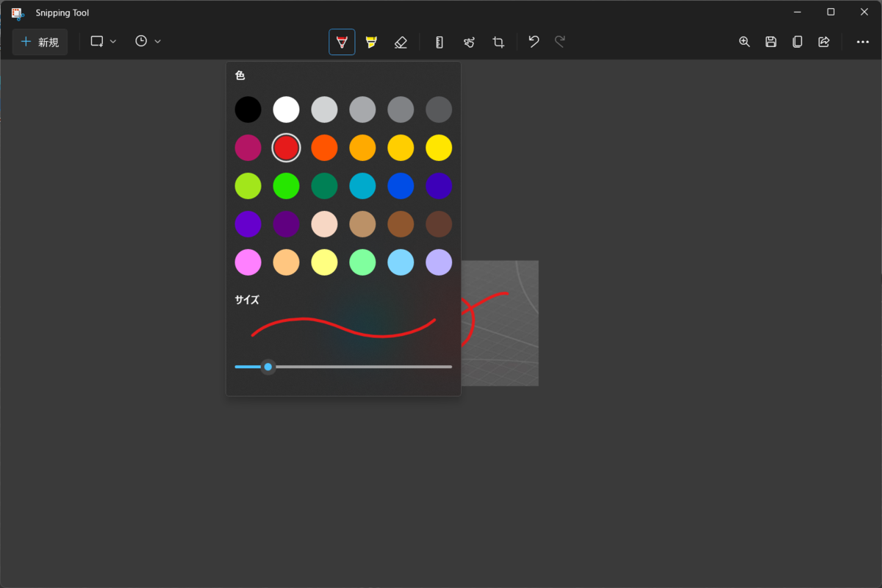Image resolution: width=882 pixels, height=588 pixels.
Task: Click the captured snip image on canvas
Action: tap(500, 323)
